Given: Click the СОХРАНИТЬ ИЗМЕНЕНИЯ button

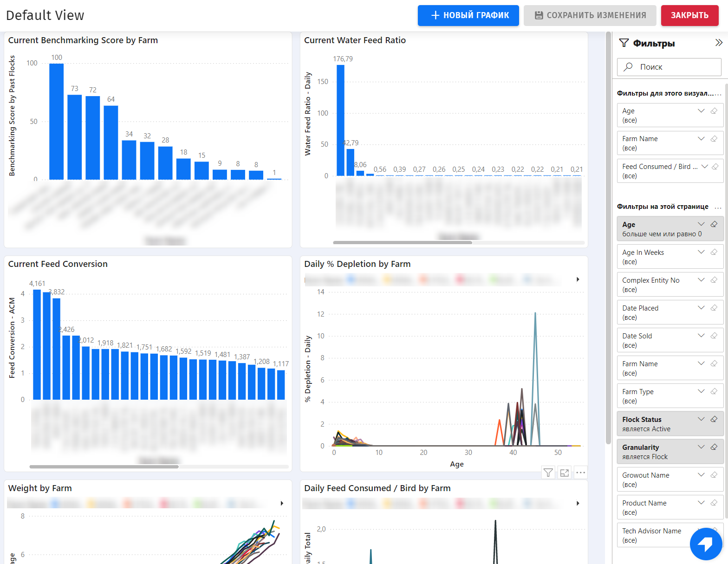Looking at the screenshot, I should [x=590, y=15].
